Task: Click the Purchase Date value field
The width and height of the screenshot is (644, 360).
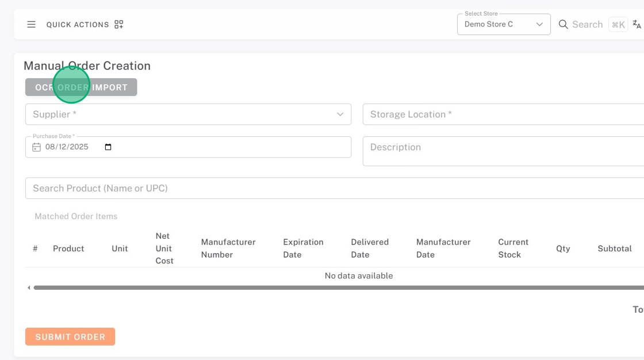Action: 67,147
